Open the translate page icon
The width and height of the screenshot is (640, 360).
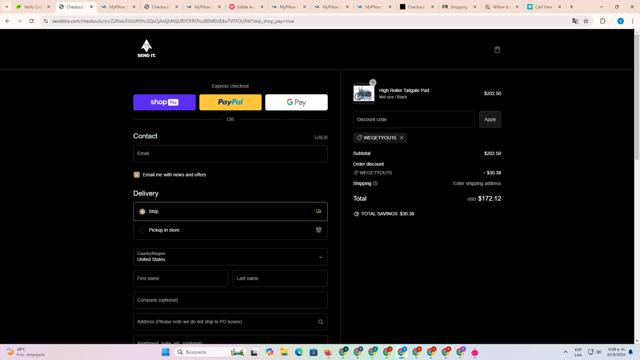pos(575,21)
